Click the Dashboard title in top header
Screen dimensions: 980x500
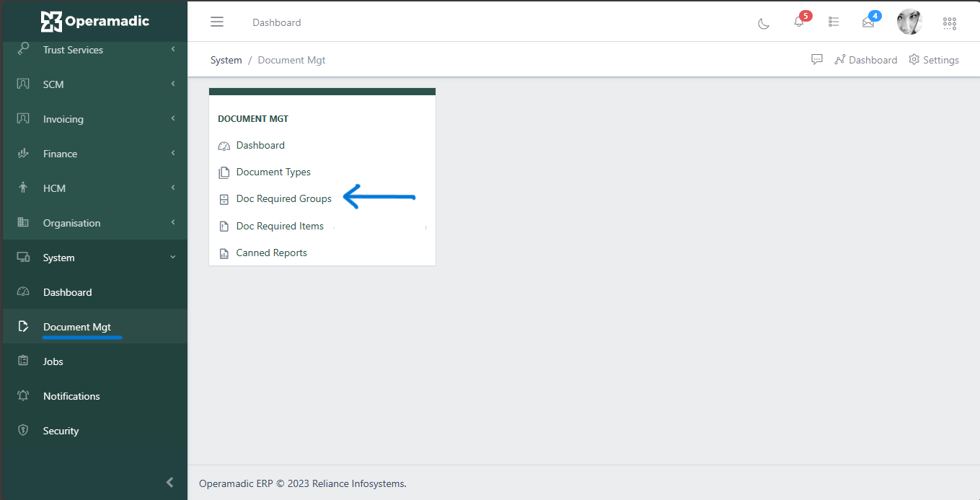coord(277,22)
